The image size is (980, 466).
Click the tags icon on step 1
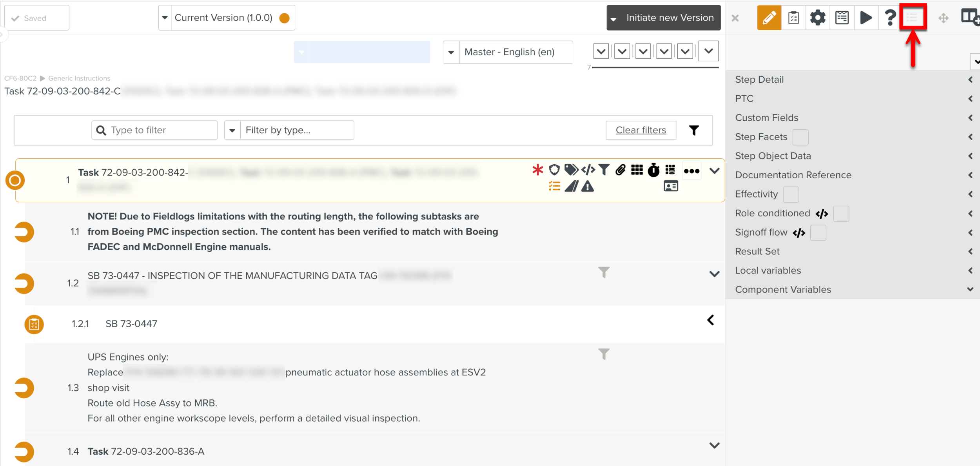571,170
